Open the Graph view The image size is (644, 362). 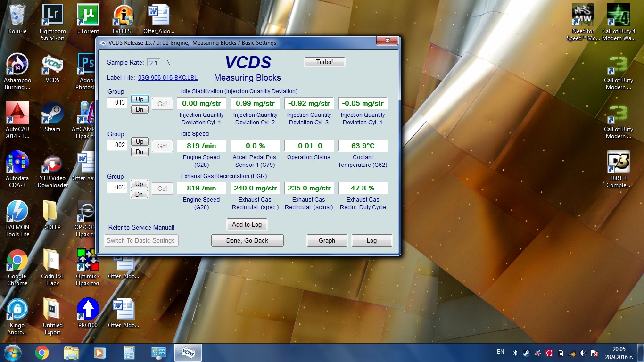click(327, 240)
